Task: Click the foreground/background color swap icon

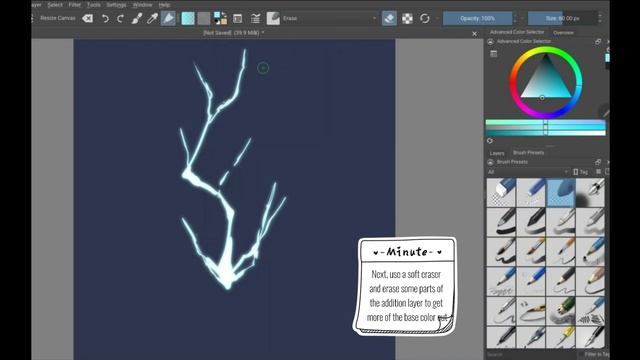Action: (220, 18)
